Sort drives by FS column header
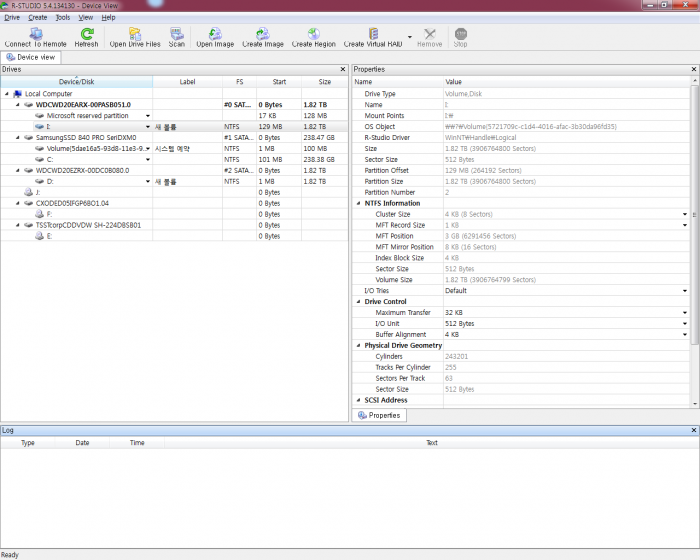Viewport: 700px width, 560px height. point(240,82)
